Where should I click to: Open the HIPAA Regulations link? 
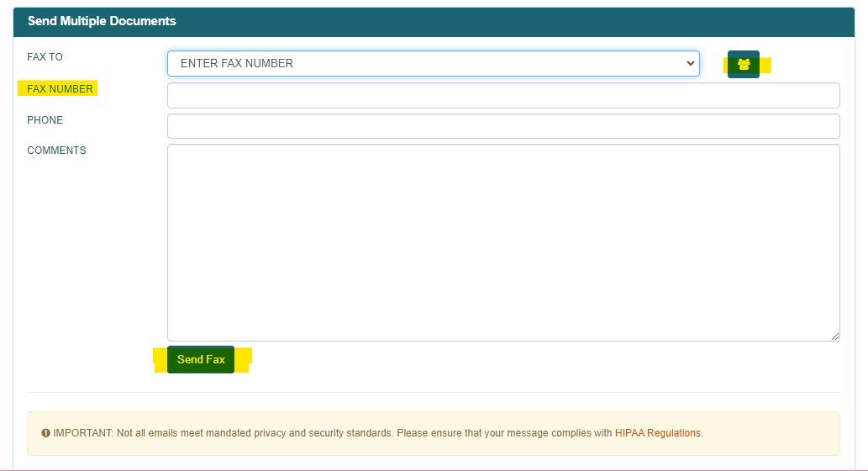pos(657,433)
